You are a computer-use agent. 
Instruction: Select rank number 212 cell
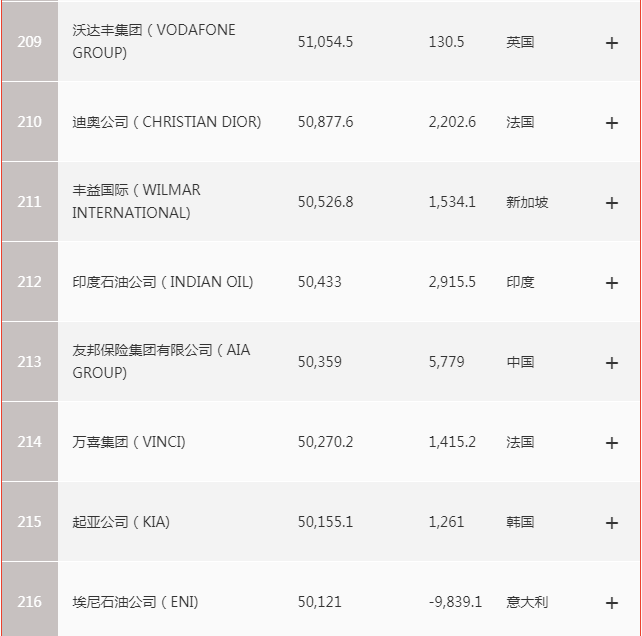pos(30,282)
